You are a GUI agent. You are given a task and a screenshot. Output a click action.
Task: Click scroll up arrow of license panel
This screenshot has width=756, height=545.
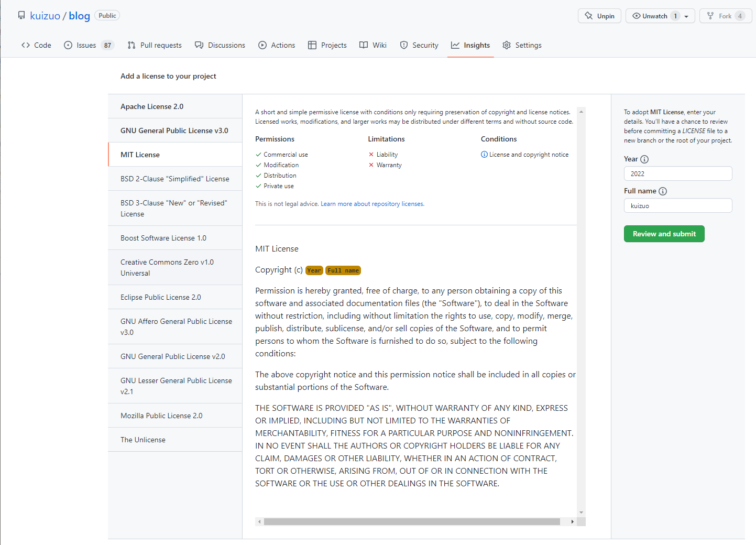tap(581, 112)
